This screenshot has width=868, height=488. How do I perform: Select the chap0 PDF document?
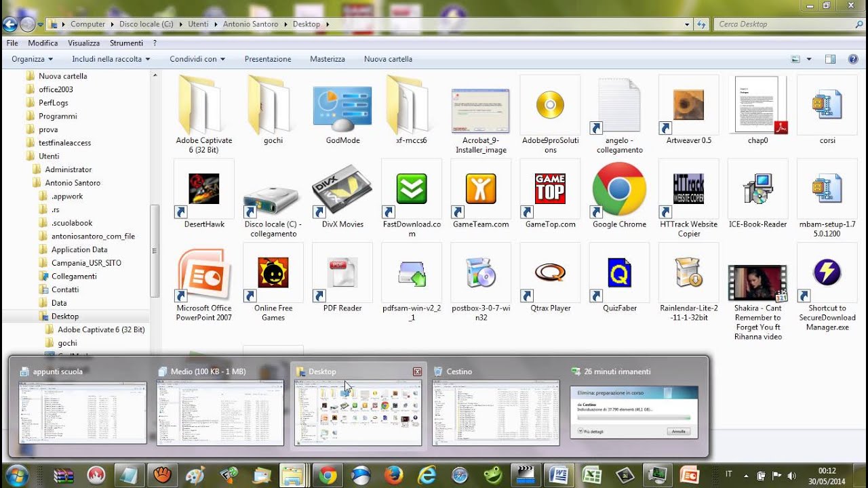pyautogui.click(x=757, y=110)
